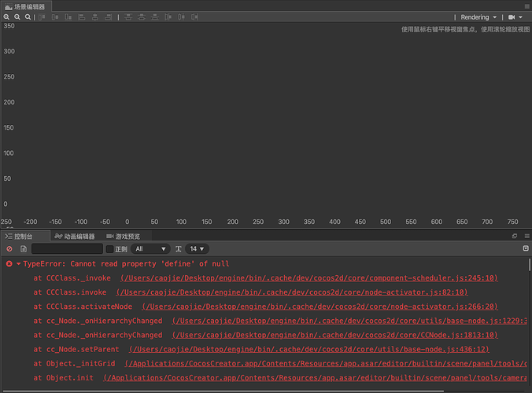The width and height of the screenshot is (532, 393).
Task: Open the scene camera options dropdown
Action: click(515, 17)
